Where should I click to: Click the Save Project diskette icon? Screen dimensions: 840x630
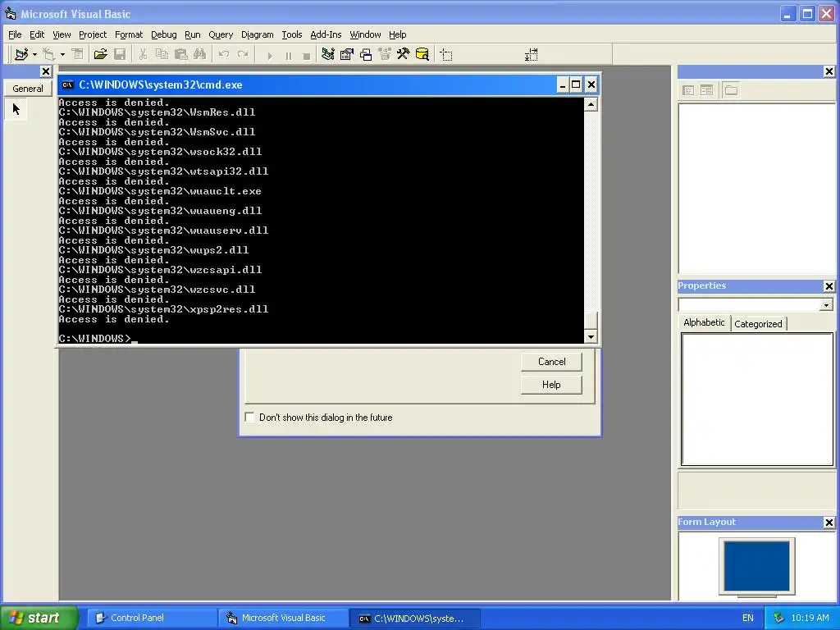pos(120,54)
